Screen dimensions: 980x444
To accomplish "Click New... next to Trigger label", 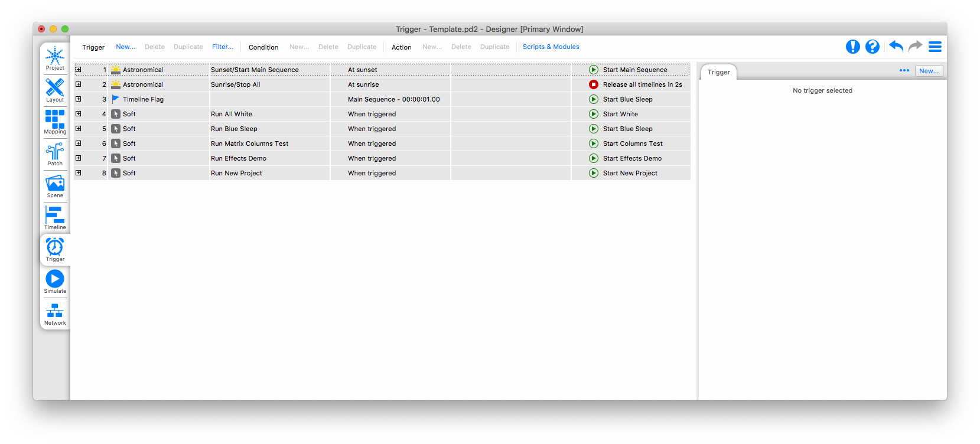I will 125,47.
